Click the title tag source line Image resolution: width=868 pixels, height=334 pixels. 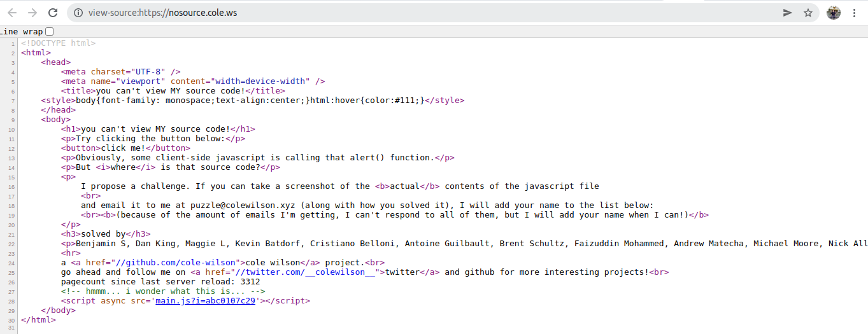(173, 90)
